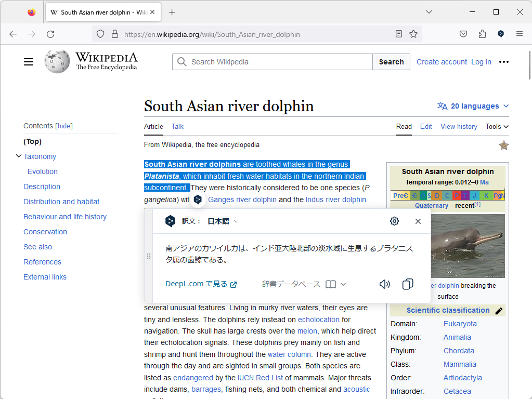Open the Firefox application menu

pyautogui.click(x=519, y=33)
